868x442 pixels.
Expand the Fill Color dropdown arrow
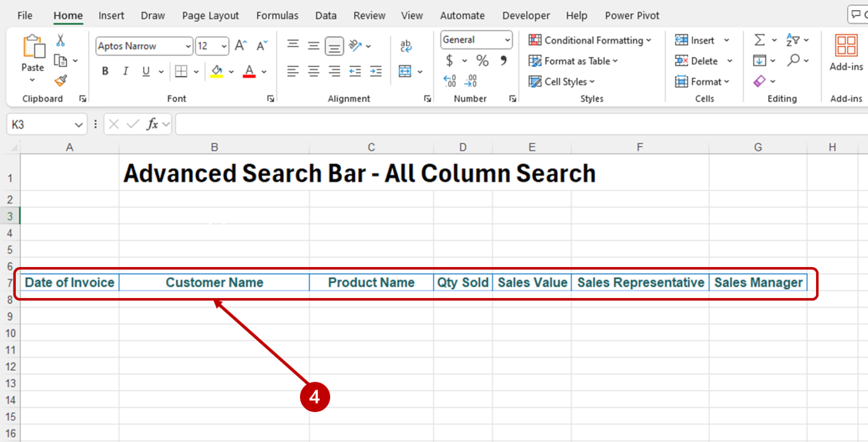[230, 71]
